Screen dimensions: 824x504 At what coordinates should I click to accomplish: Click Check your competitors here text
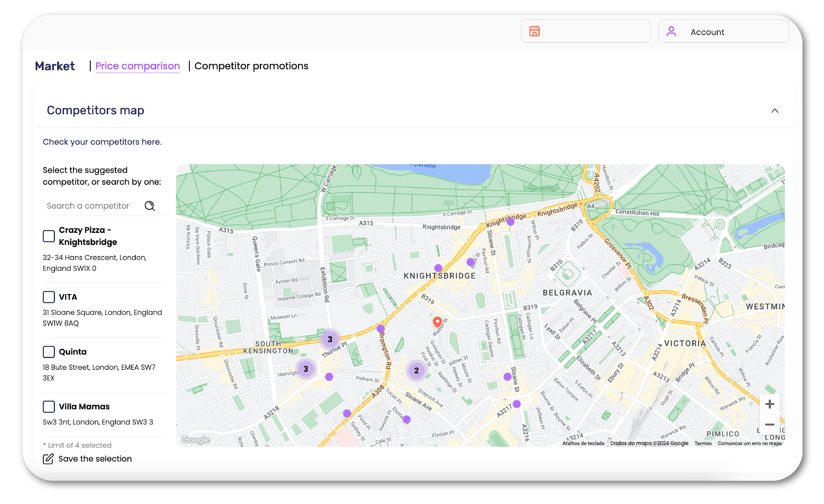click(102, 142)
